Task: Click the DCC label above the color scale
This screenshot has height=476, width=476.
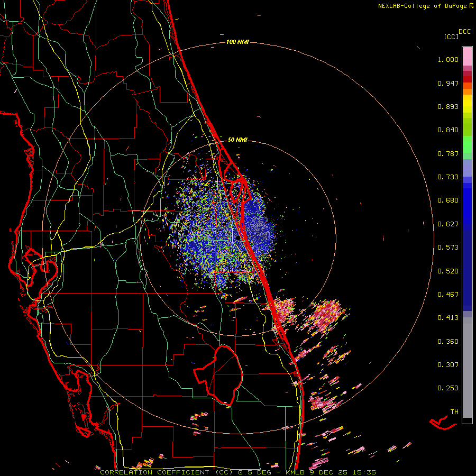Action: coord(464,32)
